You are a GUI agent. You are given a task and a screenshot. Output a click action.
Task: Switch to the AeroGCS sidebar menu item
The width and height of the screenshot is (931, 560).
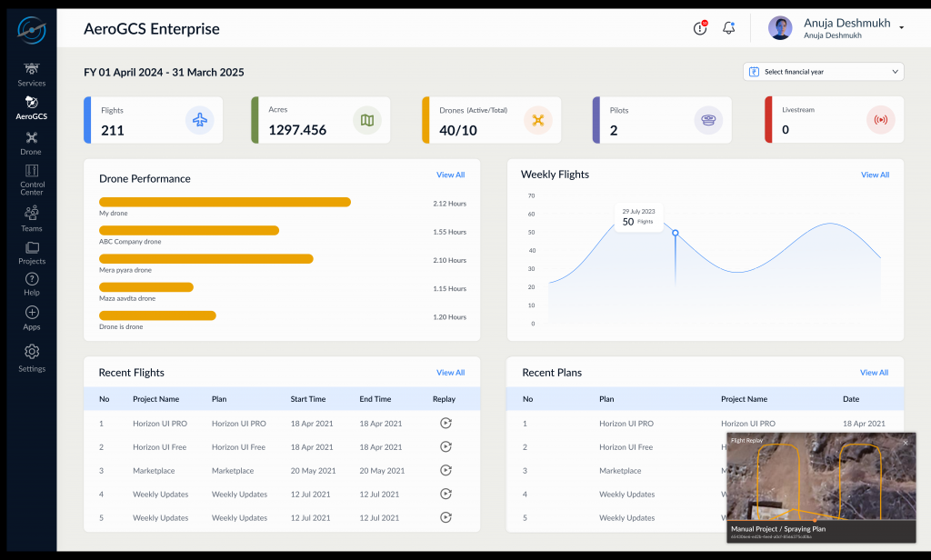click(31, 107)
